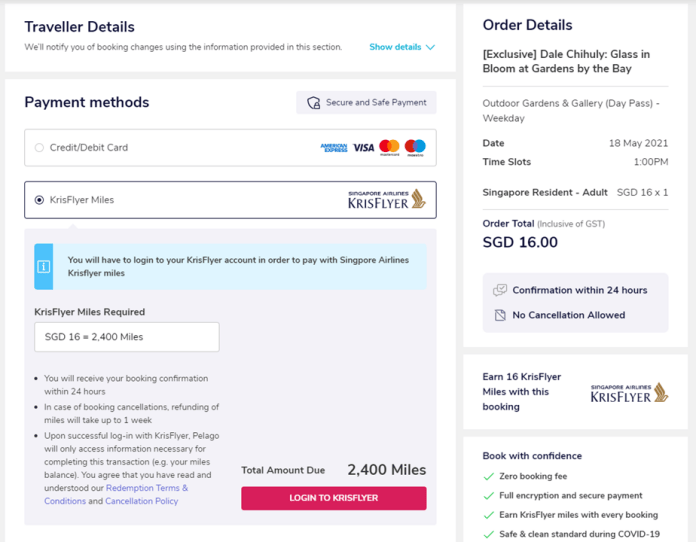Open the Cancellation Policy link
696x542 pixels.
[x=142, y=501]
